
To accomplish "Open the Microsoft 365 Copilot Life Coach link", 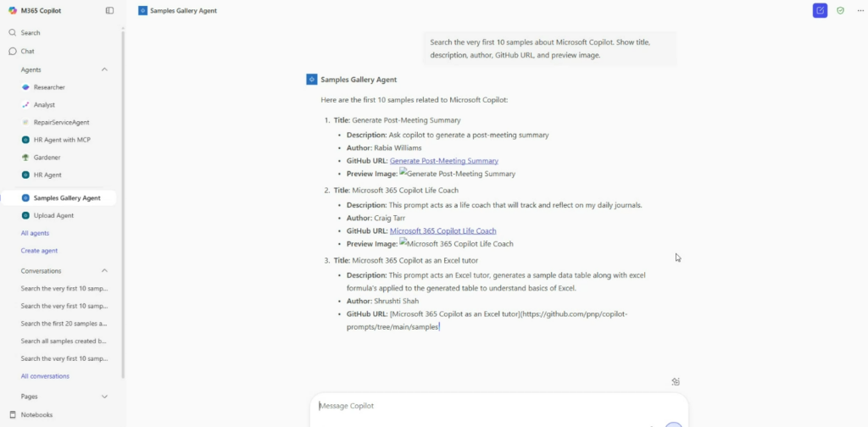I will point(442,231).
